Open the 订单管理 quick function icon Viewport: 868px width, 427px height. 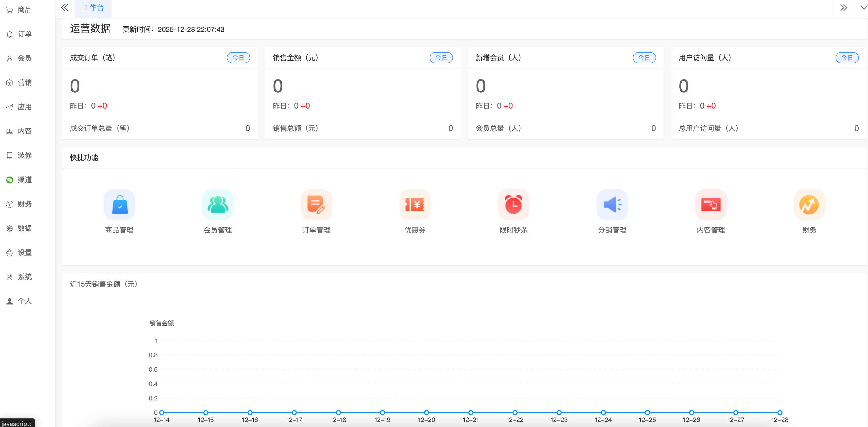point(316,204)
